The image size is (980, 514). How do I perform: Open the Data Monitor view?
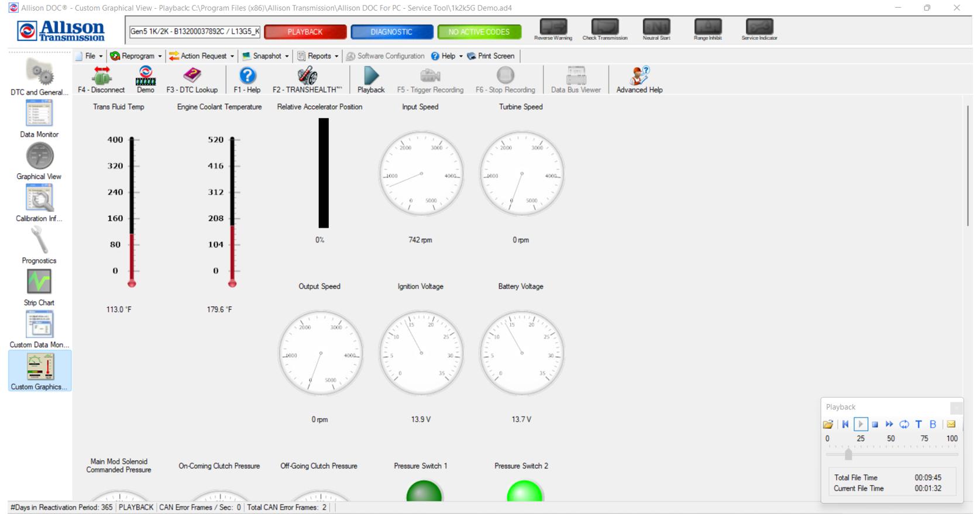[x=39, y=119]
